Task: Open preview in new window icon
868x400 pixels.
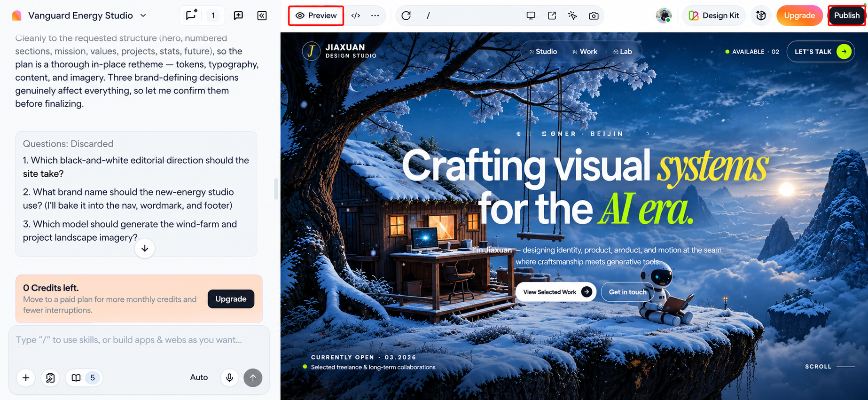Action: tap(552, 16)
